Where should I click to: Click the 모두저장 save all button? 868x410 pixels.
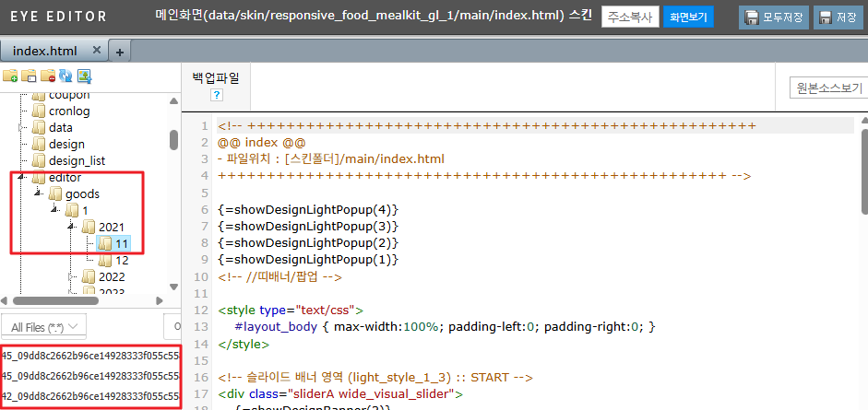pos(774,18)
